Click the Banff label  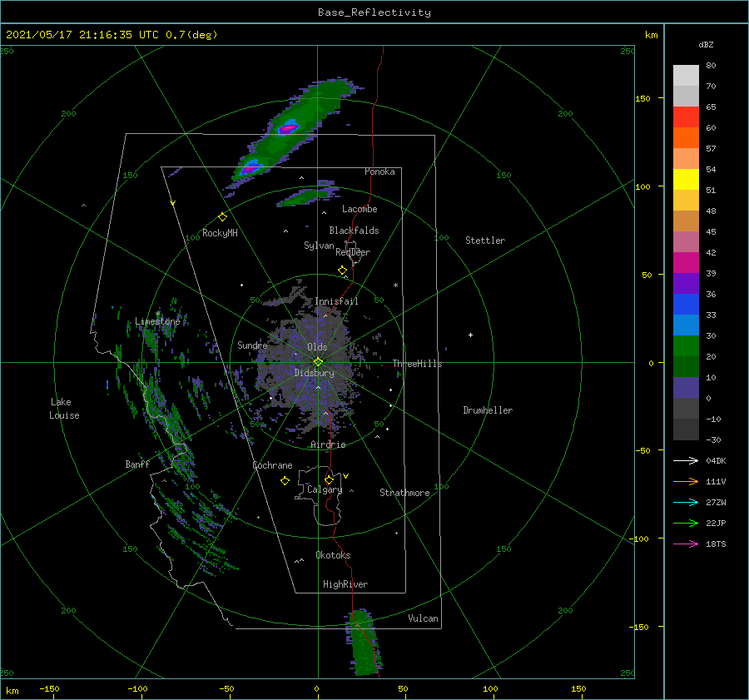[137, 464]
